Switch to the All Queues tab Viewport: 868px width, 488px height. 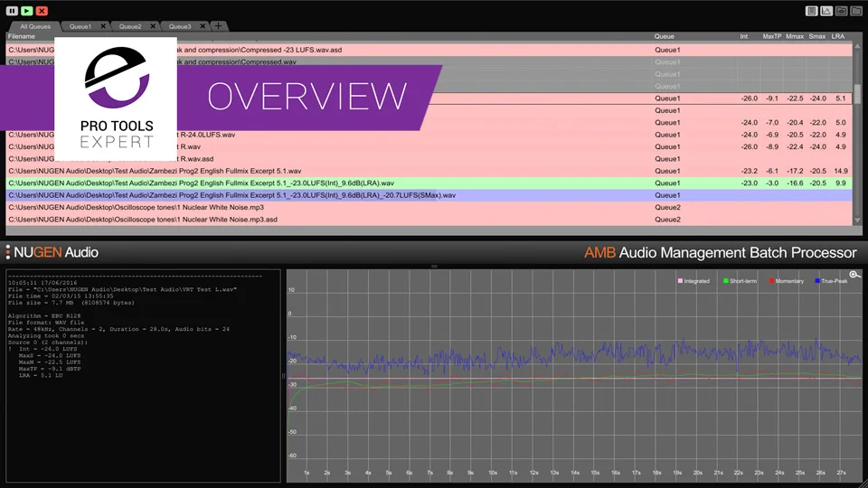pos(35,26)
